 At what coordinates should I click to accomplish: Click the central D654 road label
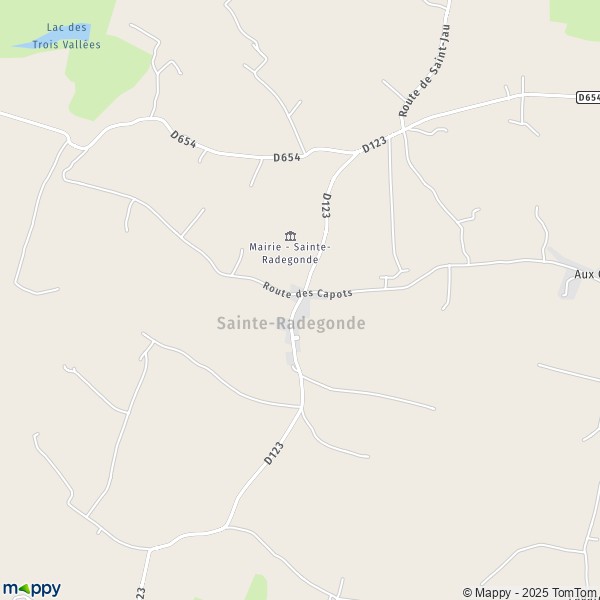point(287,157)
